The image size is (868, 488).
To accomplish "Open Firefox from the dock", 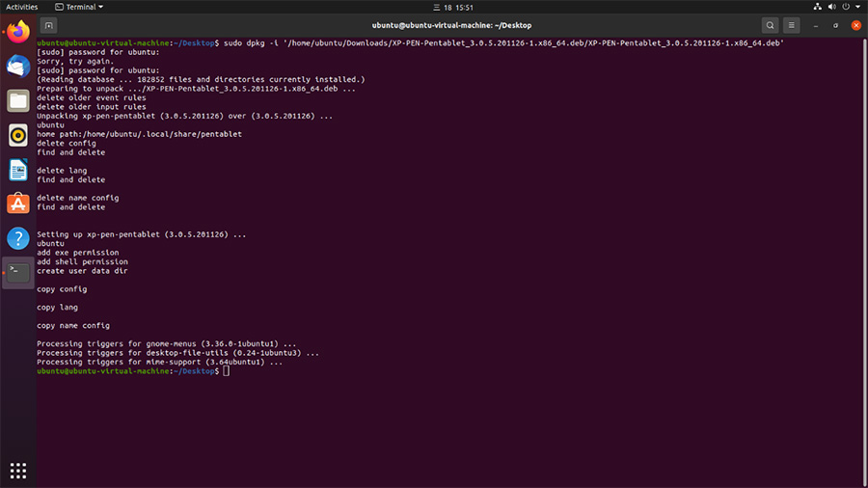I will [x=17, y=32].
